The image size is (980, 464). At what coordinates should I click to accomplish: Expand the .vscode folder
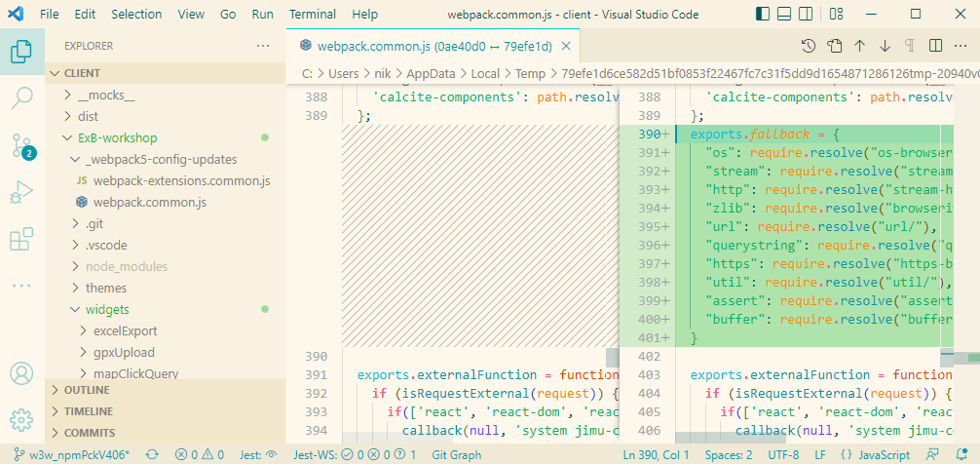tap(166, 245)
